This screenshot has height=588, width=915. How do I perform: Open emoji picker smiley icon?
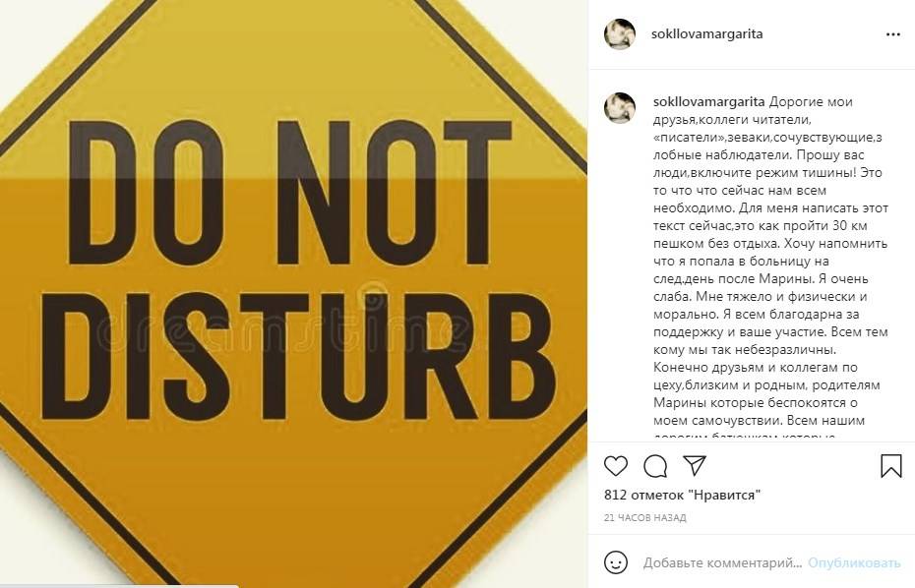[616, 562]
